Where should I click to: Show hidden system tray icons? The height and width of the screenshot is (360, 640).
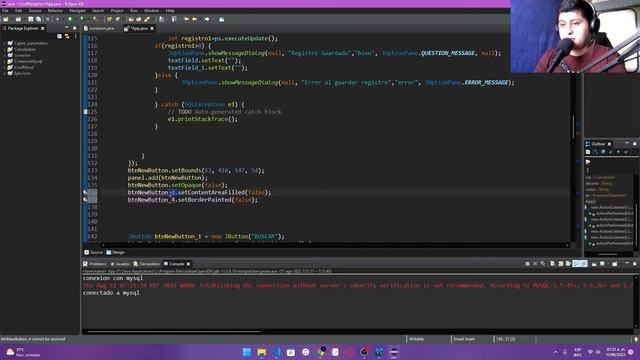point(556,352)
